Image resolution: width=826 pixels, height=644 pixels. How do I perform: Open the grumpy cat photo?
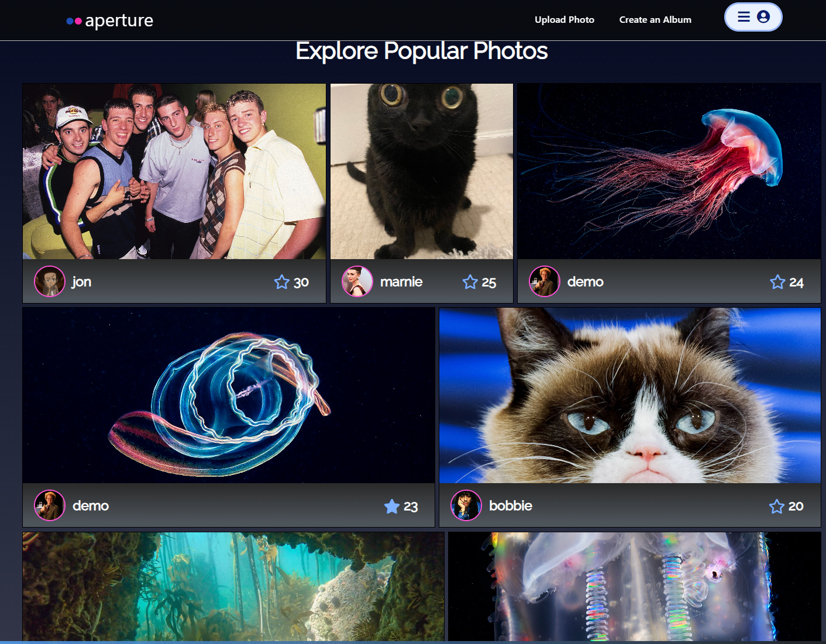click(x=629, y=395)
